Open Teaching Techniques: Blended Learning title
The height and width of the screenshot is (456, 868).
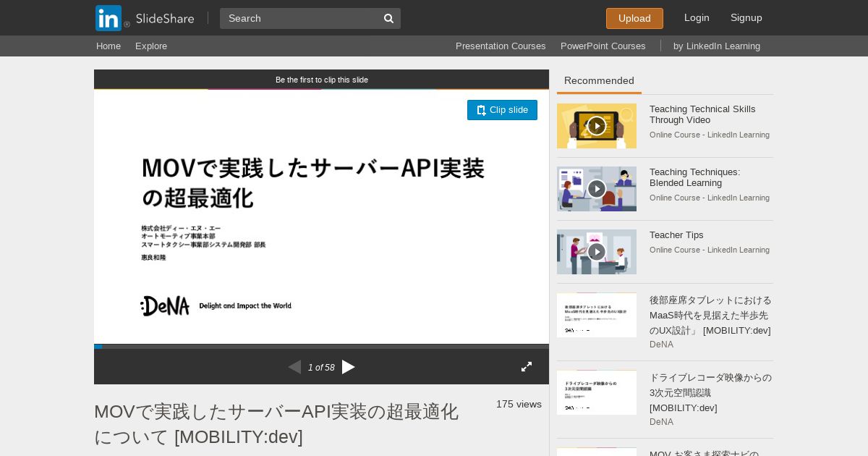[694, 177]
